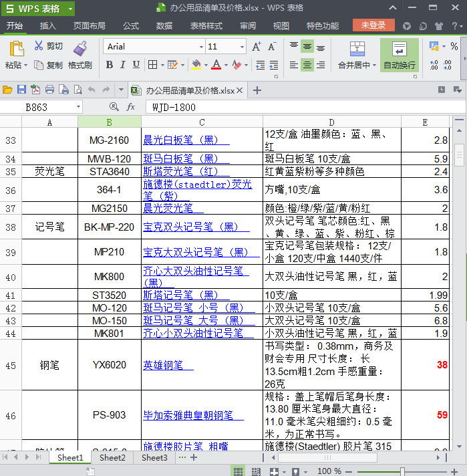Click the cell borders icon
This screenshot has height=476, width=467.
[x=152, y=65]
